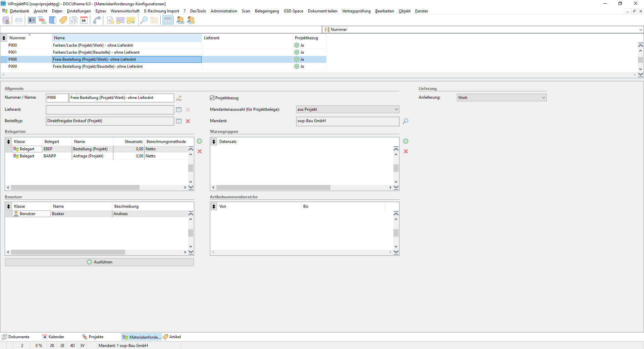This screenshot has width=644, height=349.
Task: Click the users with chat toolbar icon
Action: point(191,20)
